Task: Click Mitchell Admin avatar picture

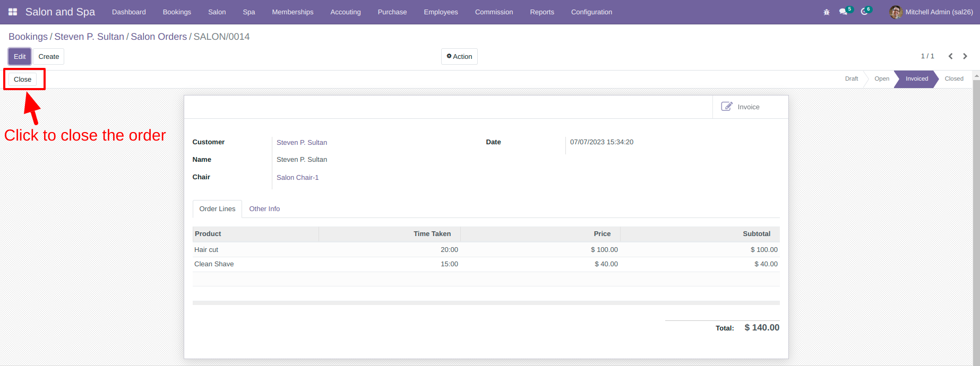Action: pos(896,12)
